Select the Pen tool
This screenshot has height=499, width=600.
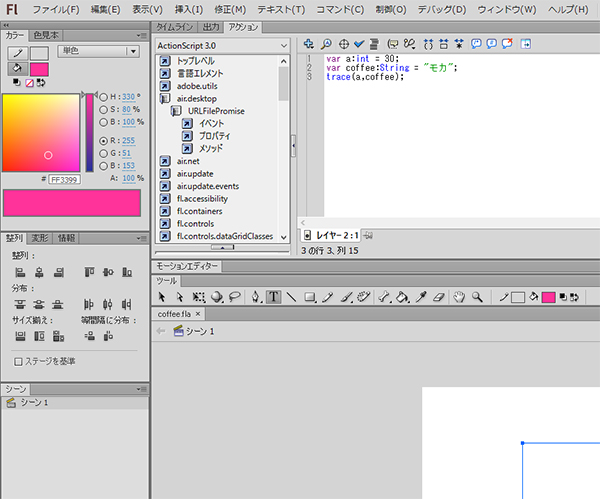coord(256,297)
